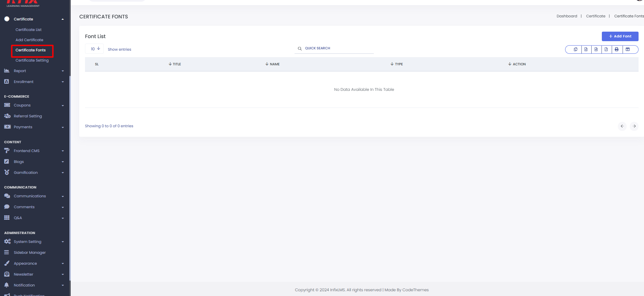Screen dimensions: 644x296
Task: Print the font list table
Action: click(617, 49)
